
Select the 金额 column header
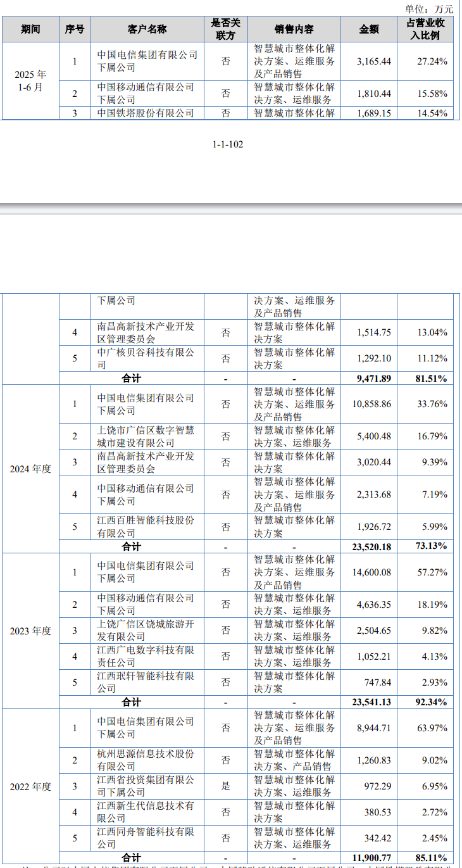369,29
